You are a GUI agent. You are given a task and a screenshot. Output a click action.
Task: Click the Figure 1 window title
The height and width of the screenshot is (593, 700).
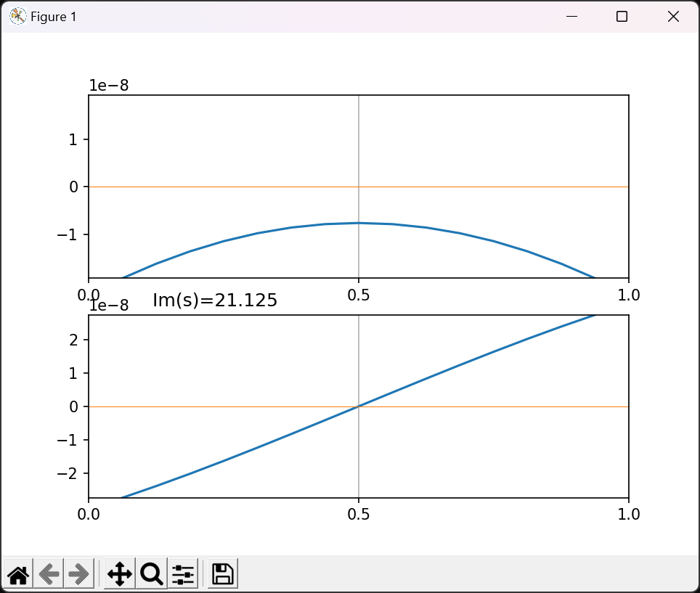click(54, 17)
